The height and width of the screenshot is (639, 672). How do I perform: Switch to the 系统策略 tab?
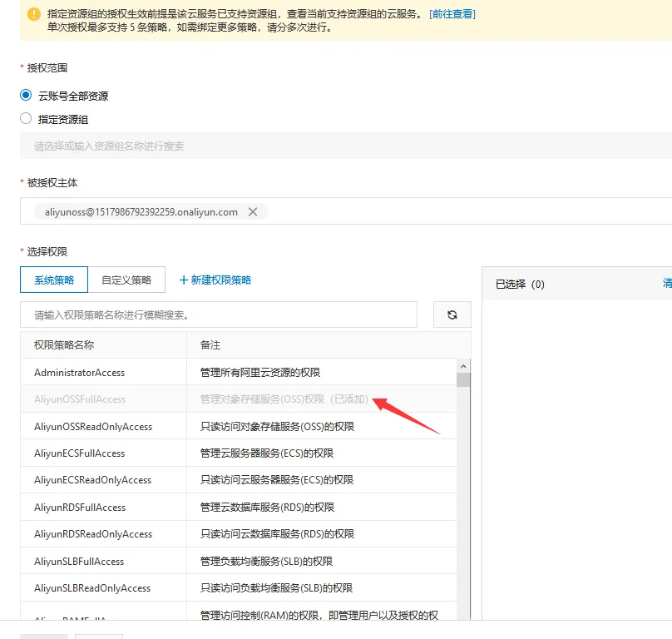[54, 280]
